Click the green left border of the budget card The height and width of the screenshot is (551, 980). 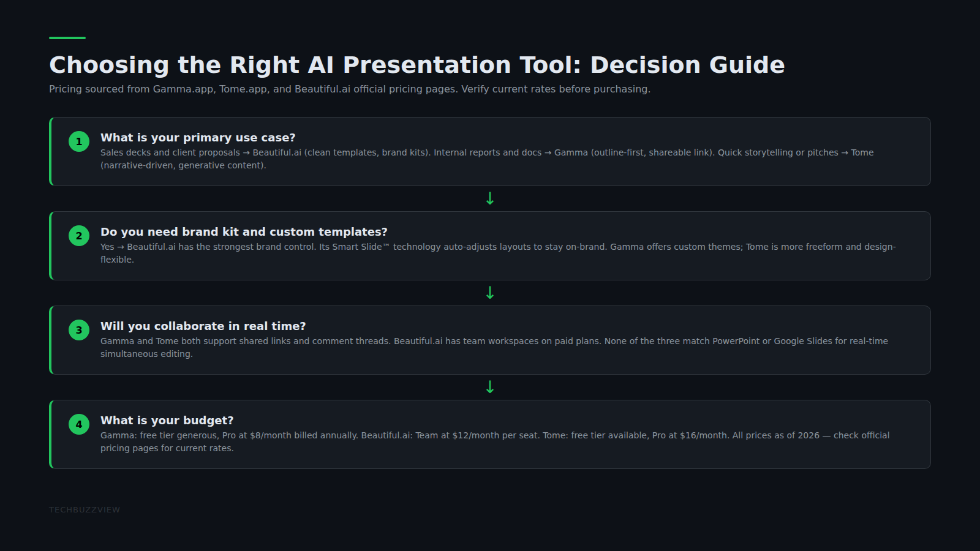[x=50, y=435]
